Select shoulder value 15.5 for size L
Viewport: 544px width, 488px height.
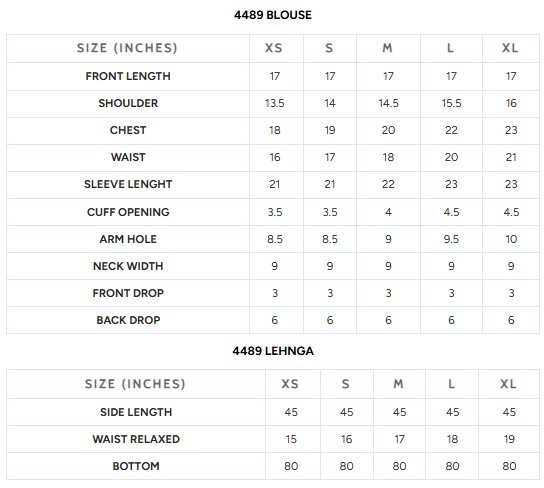pyautogui.click(x=451, y=103)
